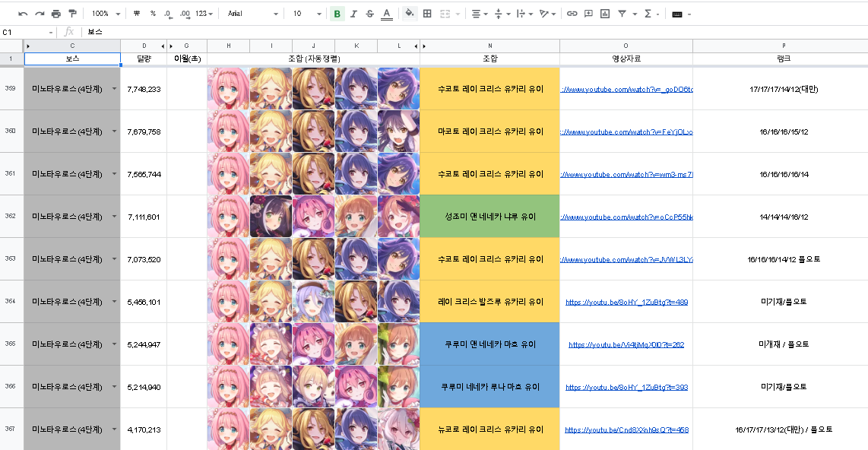Open the text color picker
This screenshot has width=868, height=450.
tap(387, 14)
